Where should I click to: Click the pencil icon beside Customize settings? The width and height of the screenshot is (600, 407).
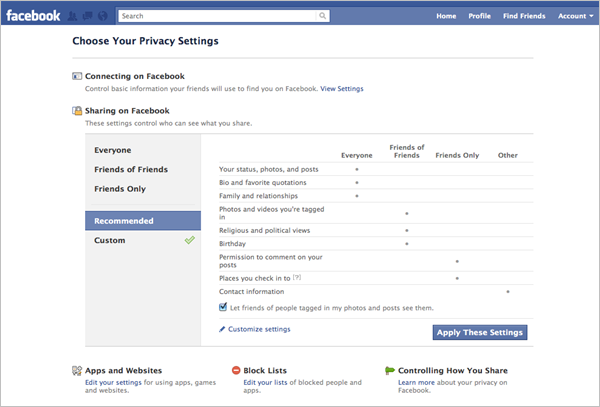pos(222,329)
